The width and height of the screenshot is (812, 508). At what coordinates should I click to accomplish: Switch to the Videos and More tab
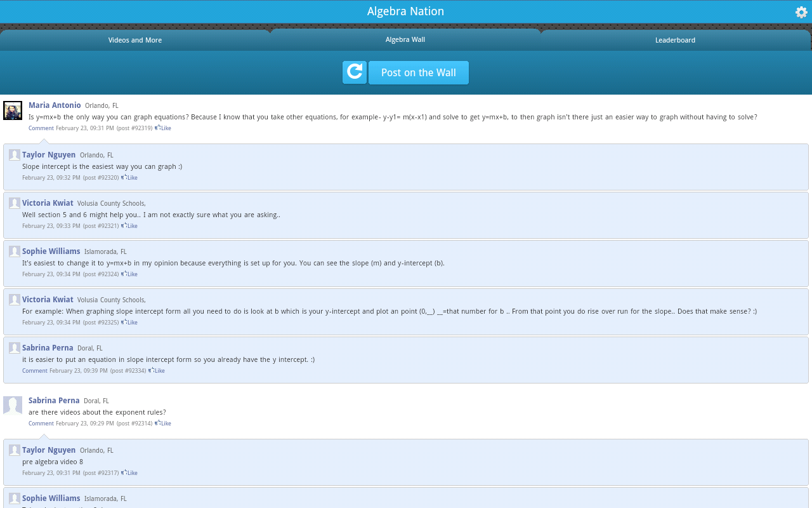(135, 40)
